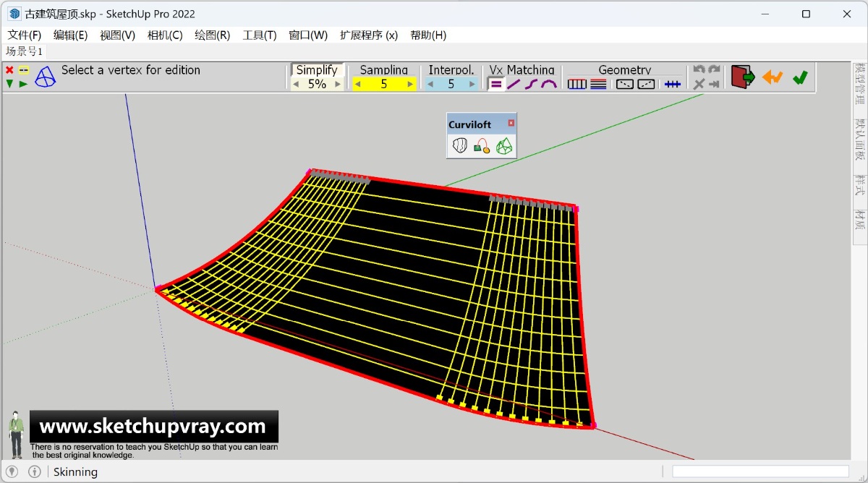Viewport: 868px width, 483px height.
Task: Click the orange double-arrow reverse icon
Action: pos(772,77)
